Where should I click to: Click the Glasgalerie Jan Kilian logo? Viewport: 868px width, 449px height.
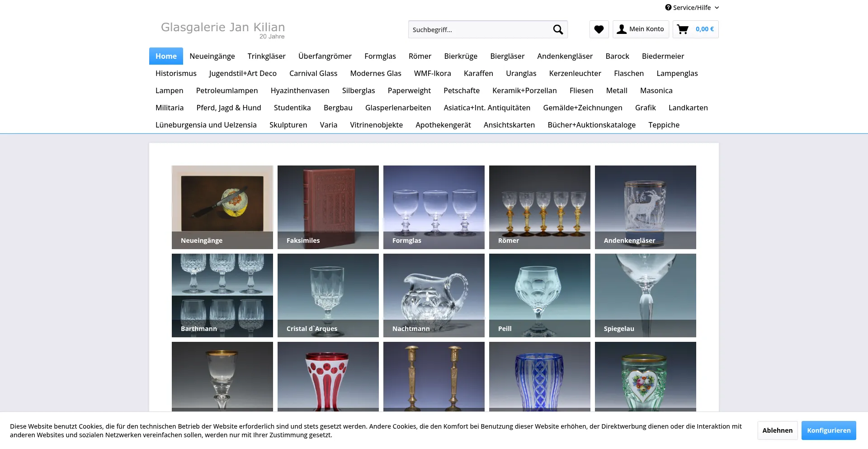point(223,30)
